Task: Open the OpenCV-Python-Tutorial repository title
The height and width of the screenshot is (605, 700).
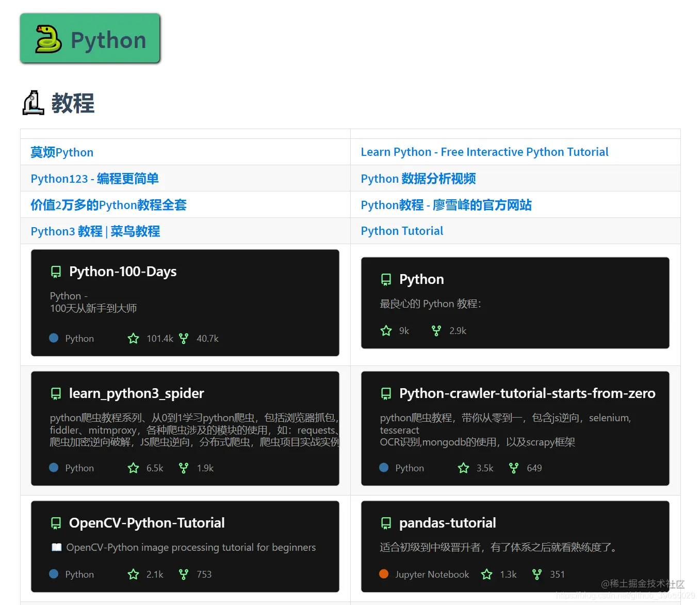Action: (x=147, y=523)
